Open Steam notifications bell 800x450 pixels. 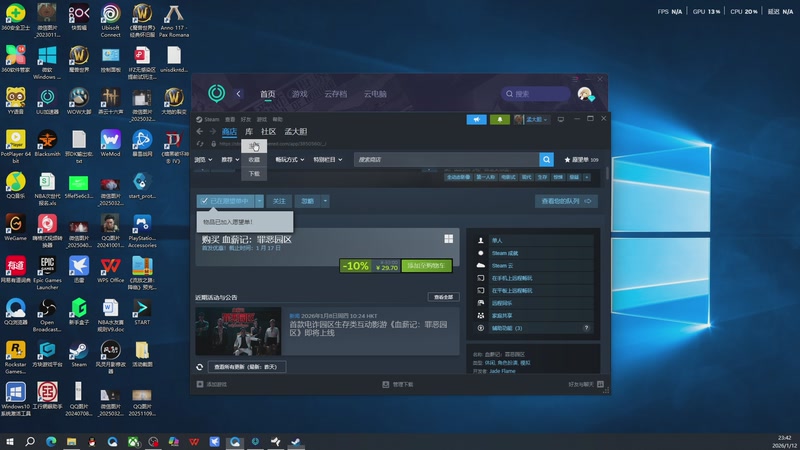click(499, 119)
